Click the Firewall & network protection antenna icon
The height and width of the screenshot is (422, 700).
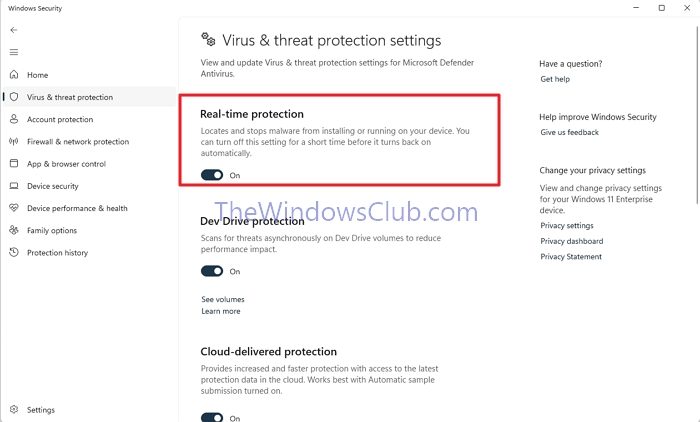(x=14, y=142)
